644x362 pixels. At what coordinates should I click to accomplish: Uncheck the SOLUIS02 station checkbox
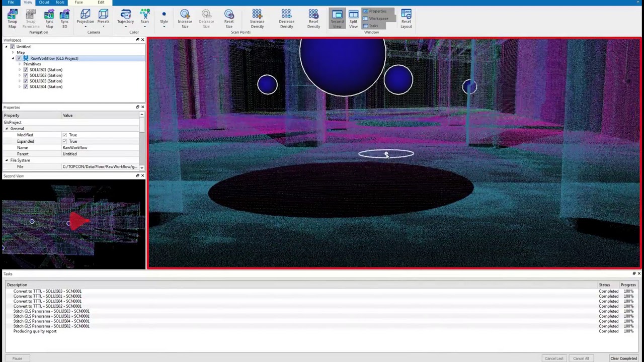point(26,75)
